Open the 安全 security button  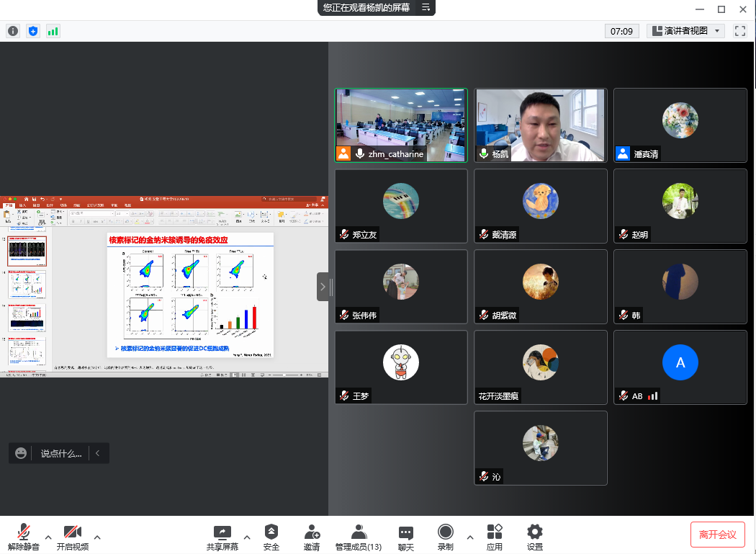pos(271,537)
